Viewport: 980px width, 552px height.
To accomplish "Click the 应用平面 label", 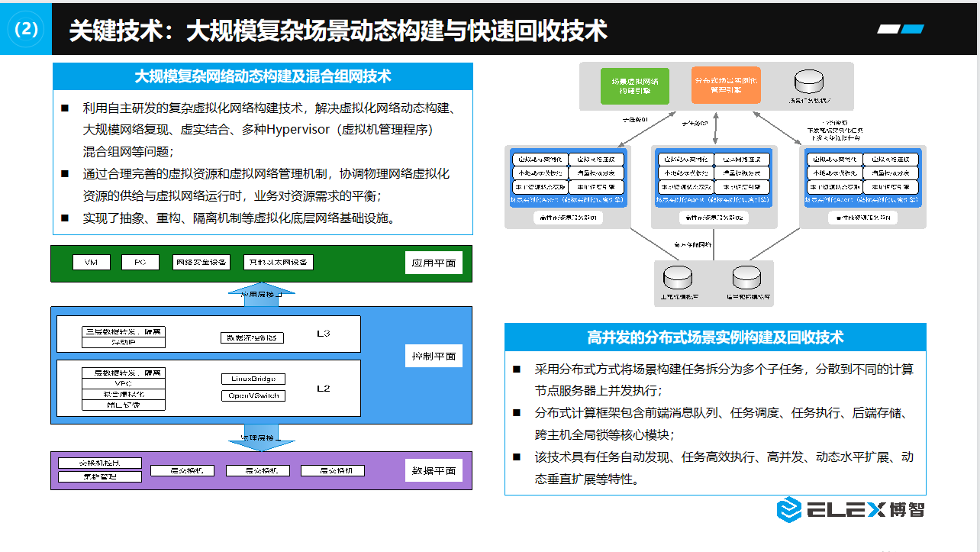I will pos(434,263).
